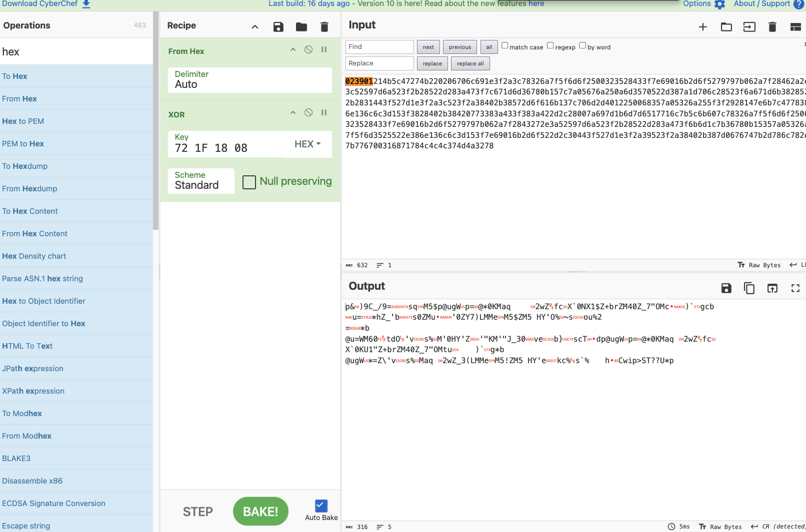Save output to file

pyautogui.click(x=726, y=288)
